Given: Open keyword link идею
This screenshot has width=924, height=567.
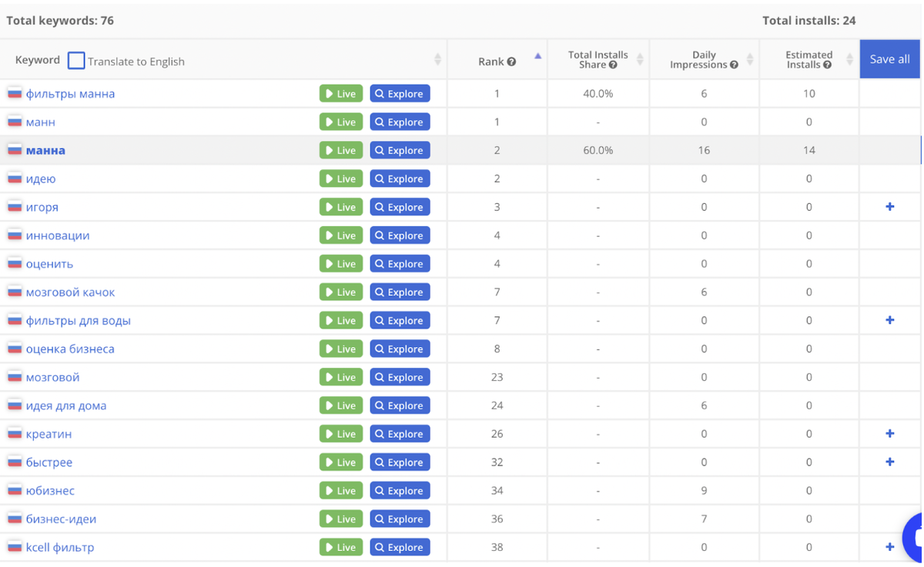Looking at the screenshot, I should point(41,178).
